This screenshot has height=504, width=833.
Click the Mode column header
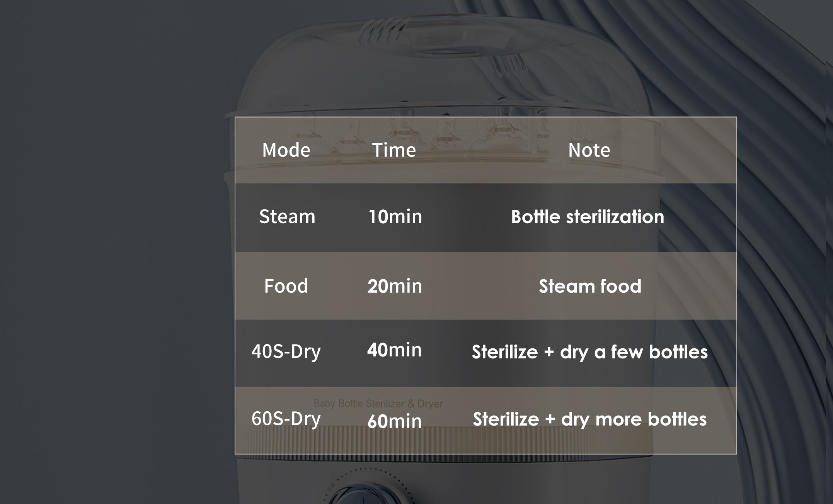pyautogui.click(x=286, y=150)
